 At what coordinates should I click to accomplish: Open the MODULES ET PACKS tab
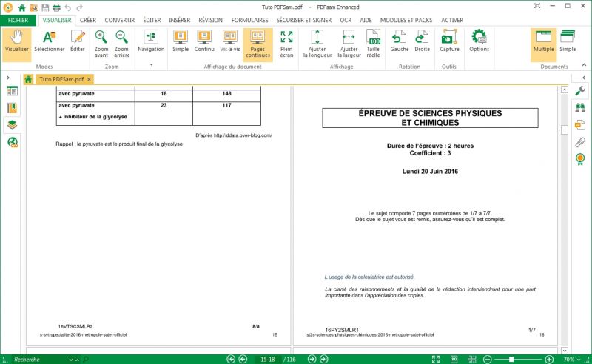click(406, 20)
